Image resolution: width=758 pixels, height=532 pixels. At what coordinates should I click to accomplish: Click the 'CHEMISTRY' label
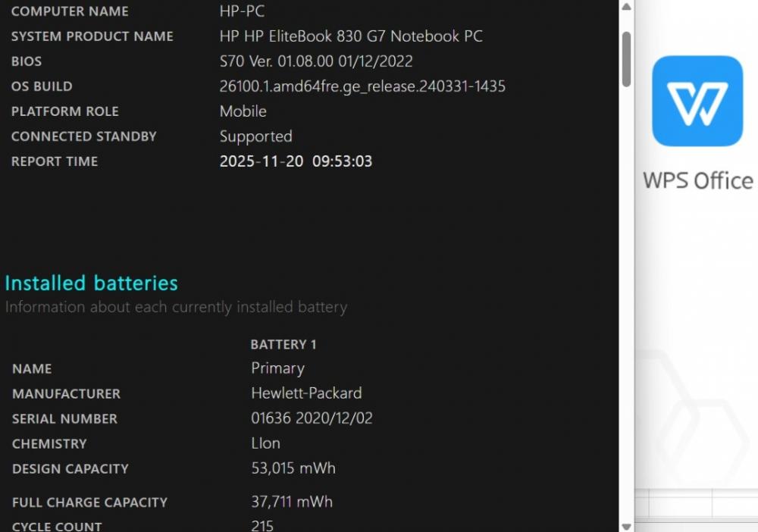[49, 444]
